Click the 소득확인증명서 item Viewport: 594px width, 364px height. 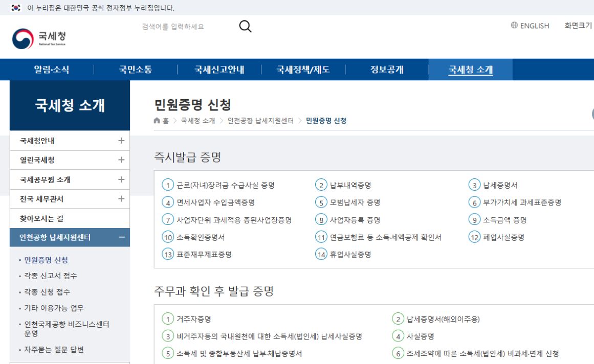pos(201,237)
